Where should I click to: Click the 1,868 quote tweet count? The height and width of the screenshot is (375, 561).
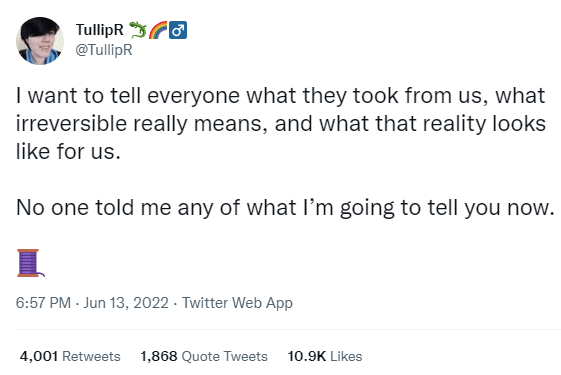pyautogui.click(x=159, y=356)
